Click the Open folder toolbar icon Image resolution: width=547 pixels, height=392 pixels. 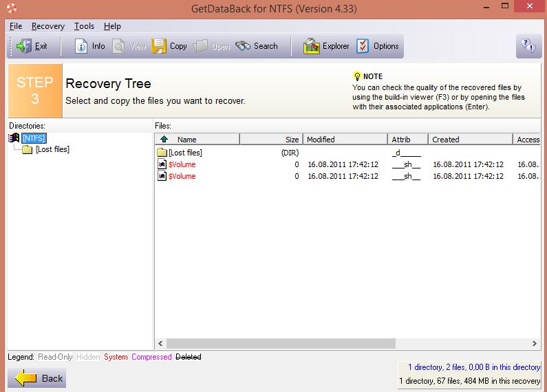click(200, 46)
